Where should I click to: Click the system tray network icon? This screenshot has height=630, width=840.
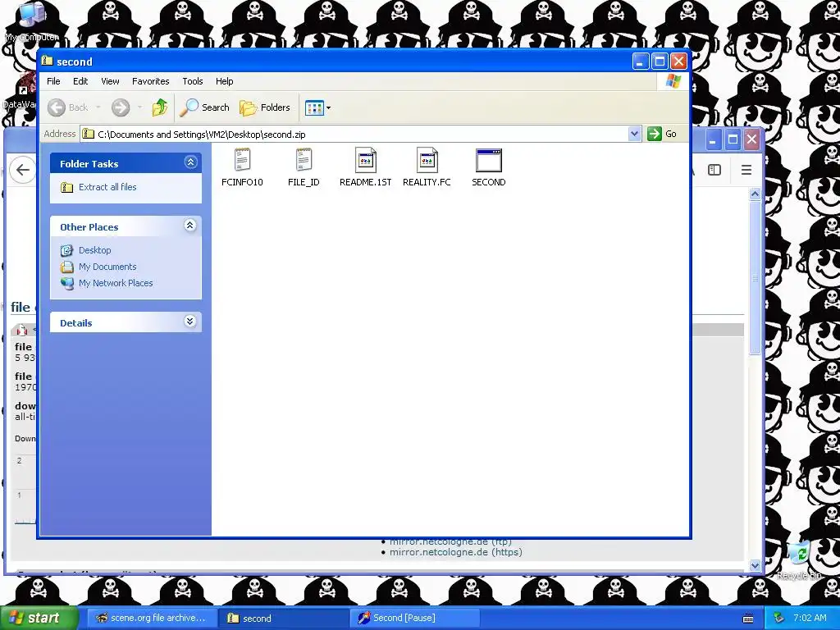778,619
